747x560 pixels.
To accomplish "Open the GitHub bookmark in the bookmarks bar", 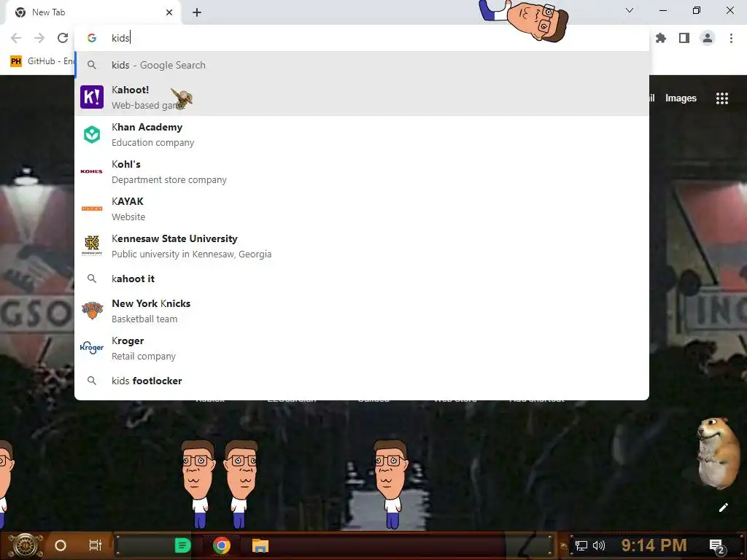I will [42, 61].
